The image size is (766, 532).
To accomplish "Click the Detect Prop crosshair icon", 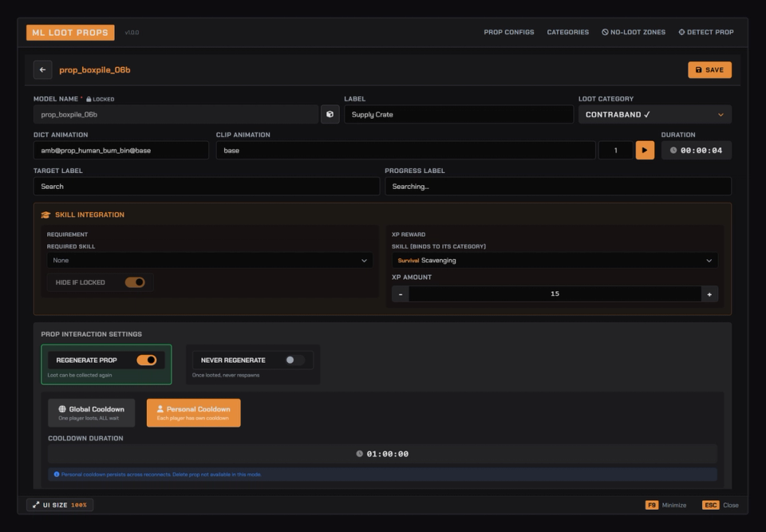I will click(x=681, y=32).
